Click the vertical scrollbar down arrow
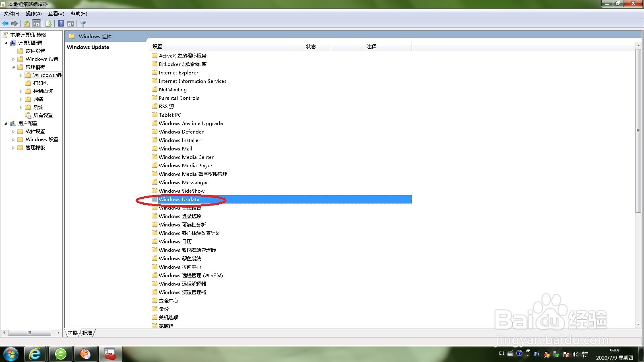 [x=638, y=325]
